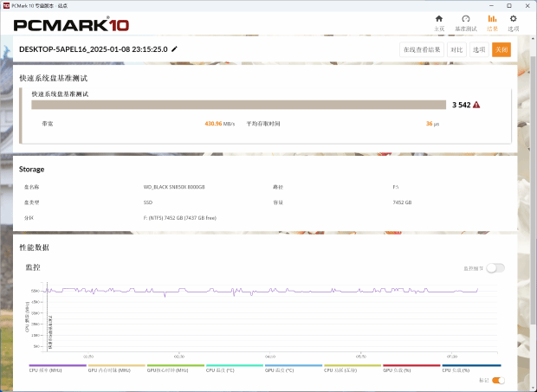Click the 02:30 time axis label
Screen dimensions: 537x392
point(178,357)
